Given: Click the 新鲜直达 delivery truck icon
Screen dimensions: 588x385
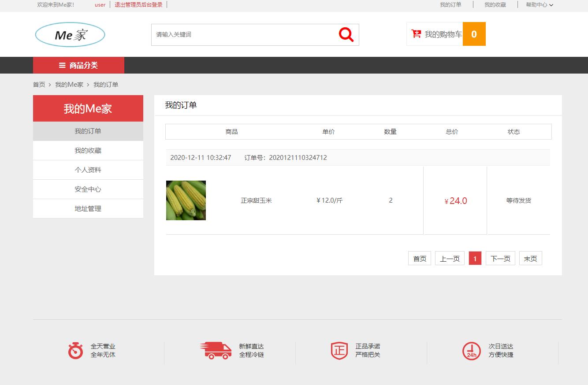Looking at the screenshot, I should coord(216,352).
